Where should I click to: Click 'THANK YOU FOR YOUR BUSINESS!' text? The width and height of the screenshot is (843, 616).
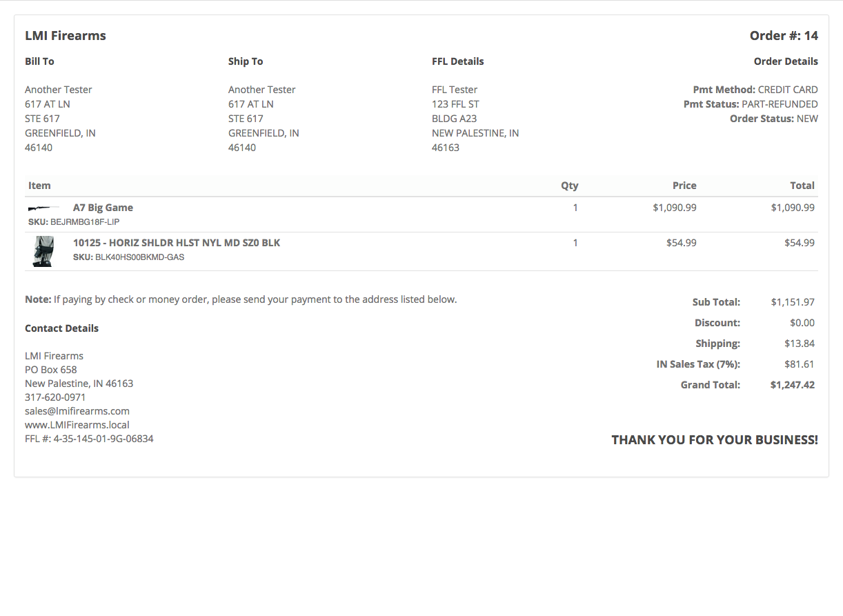point(715,440)
